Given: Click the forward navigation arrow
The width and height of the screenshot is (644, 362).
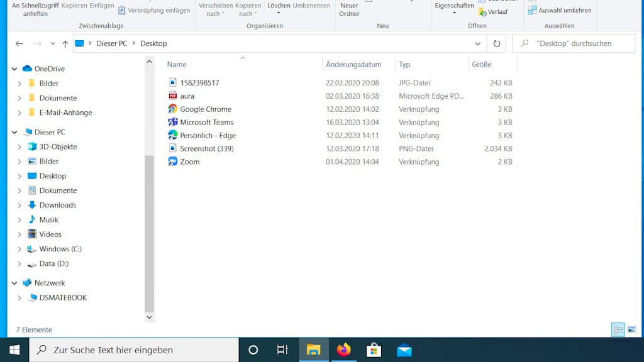Looking at the screenshot, I should (38, 43).
